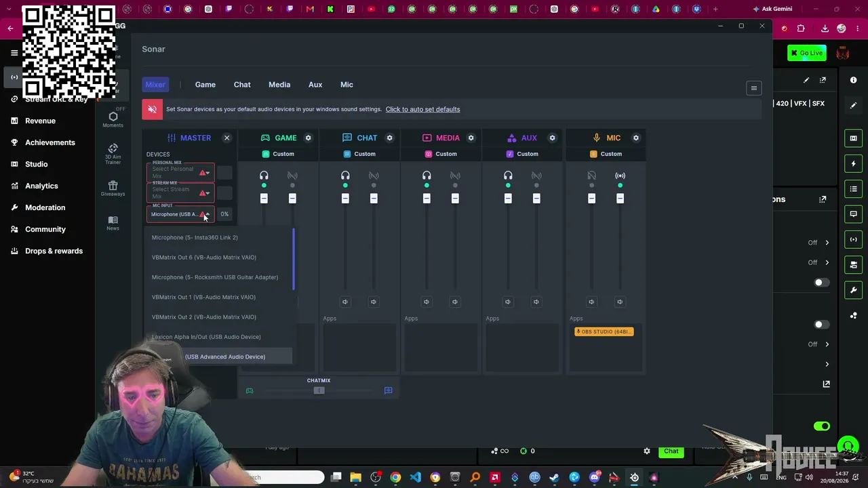The width and height of the screenshot is (868, 488).
Task: Open Achievements in the Kick sidebar
Action: pos(50,142)
